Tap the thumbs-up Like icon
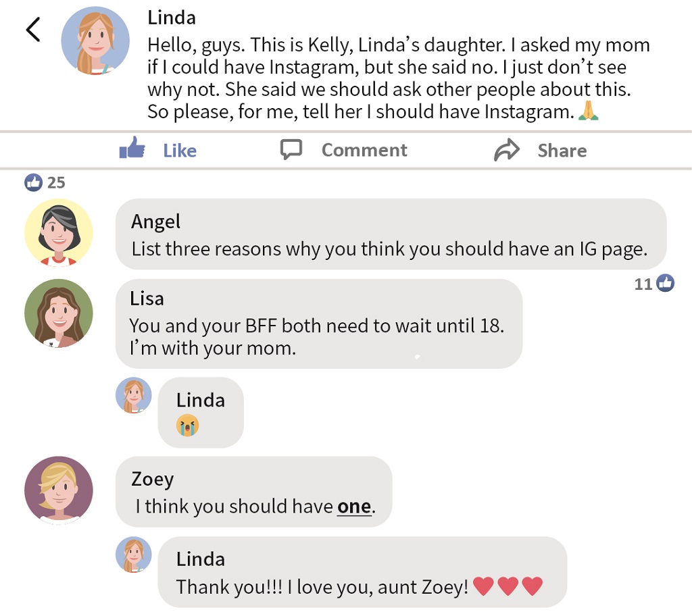 click(x=132, y=148)
